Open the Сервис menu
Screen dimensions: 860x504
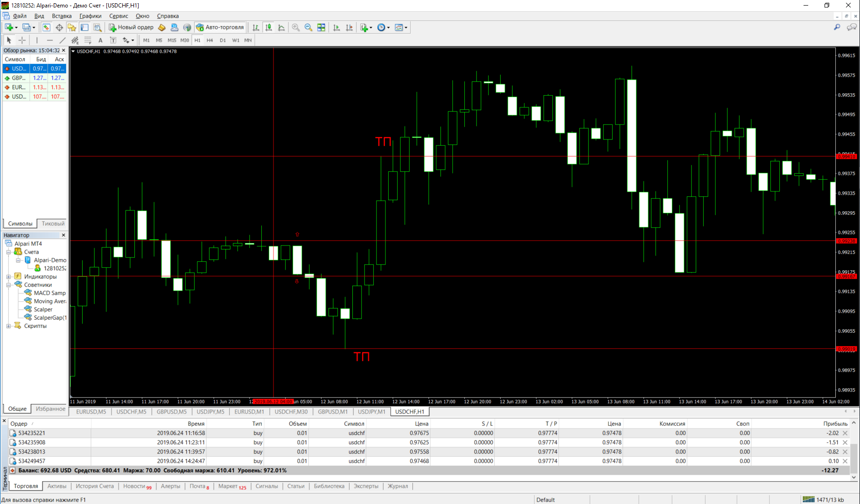click(119, 16)
